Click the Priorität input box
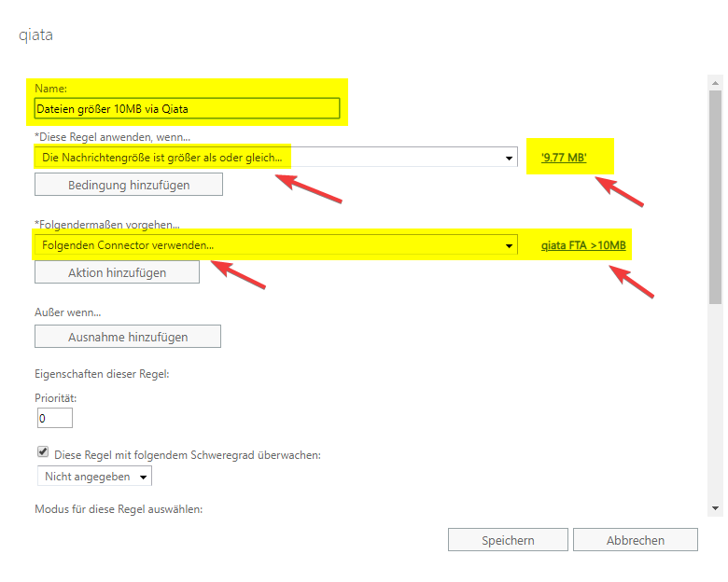This screenshot has height=582, width=728. (54, 418)
